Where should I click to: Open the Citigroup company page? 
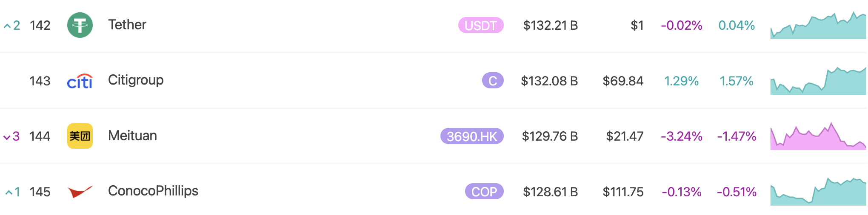pyautogui.click(x=135, y=80)
